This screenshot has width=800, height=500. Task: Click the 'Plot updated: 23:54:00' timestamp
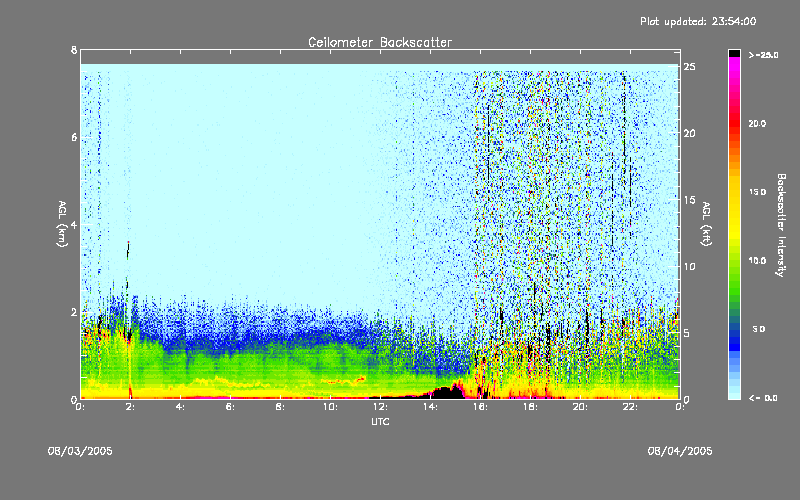point(698,21)
